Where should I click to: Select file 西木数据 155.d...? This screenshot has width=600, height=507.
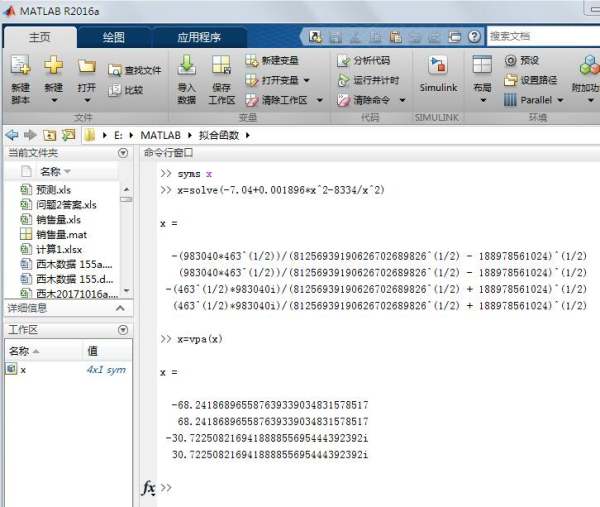point(67,279)
